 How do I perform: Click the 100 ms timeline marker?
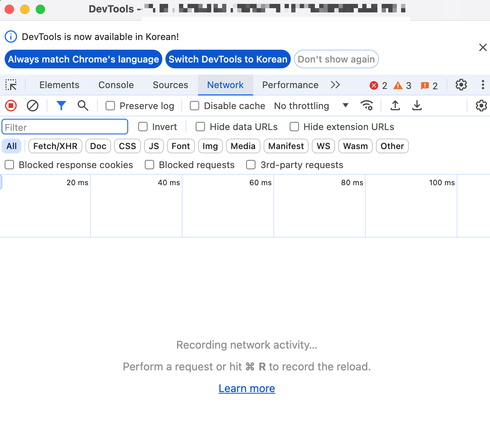pos(442,182)
